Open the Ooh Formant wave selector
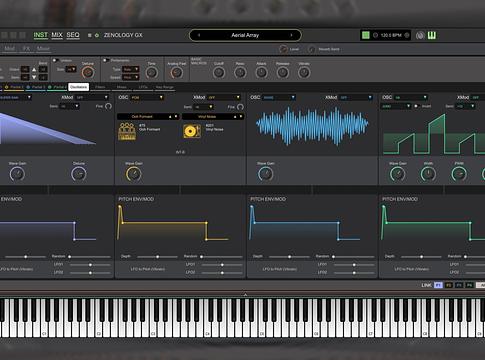Image resolution: width=485 pixels, height=360 pixels. click(148, 117)
